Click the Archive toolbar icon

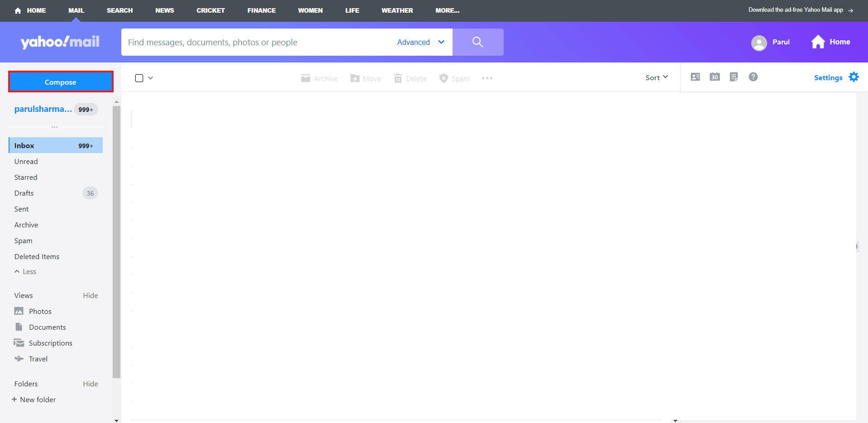pyautogui.click(x=305, y=78)
